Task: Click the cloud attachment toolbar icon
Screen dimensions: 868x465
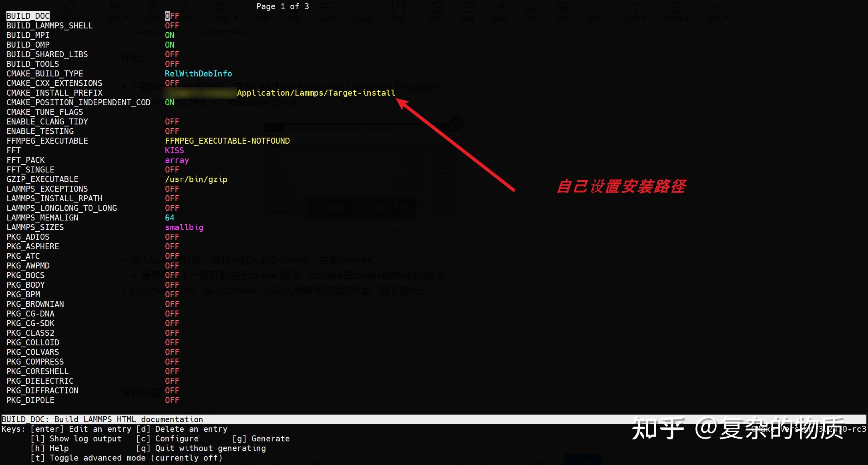Action: coord(593,8)
